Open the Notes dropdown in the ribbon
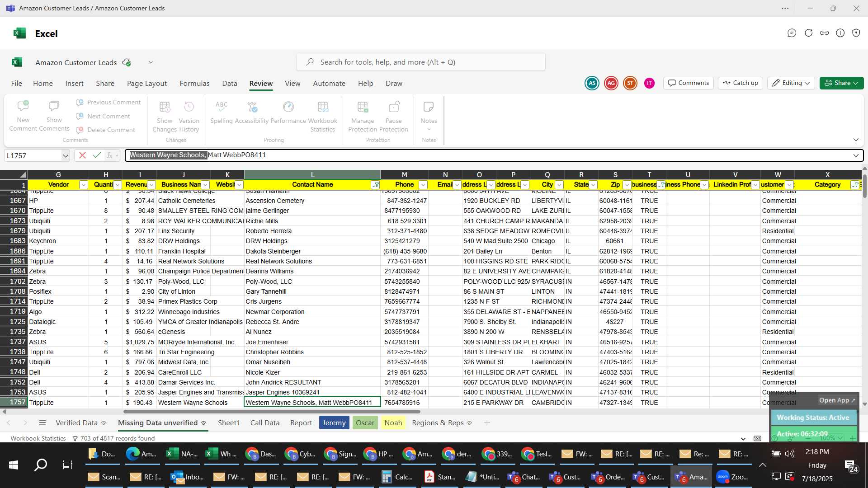Screen dimensions: 868x488 point(429,117)
